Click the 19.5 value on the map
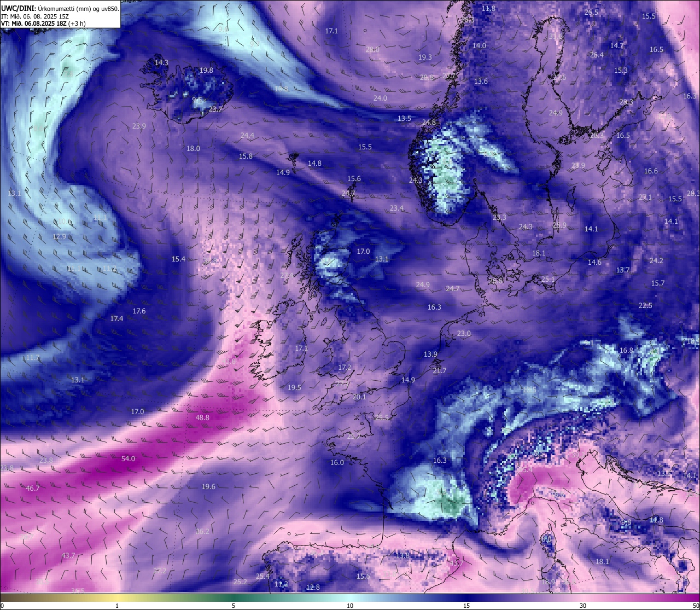The width and height of the screenshot is (700, 610). pyautogui.click(x=294, y=388)
